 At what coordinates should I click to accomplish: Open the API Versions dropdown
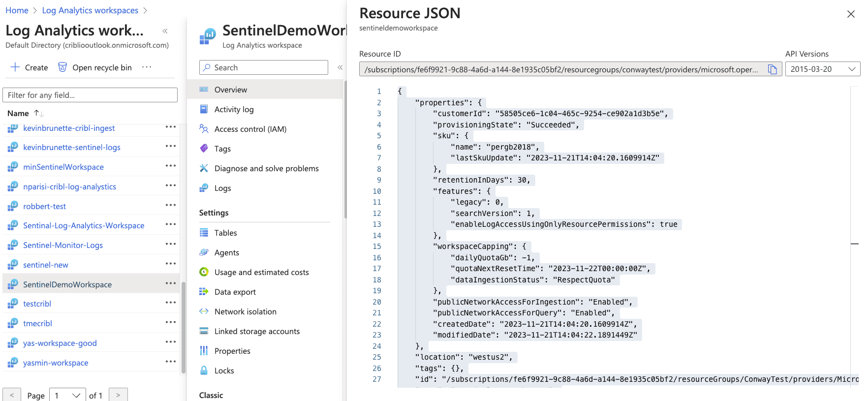(x=822, y=69)
